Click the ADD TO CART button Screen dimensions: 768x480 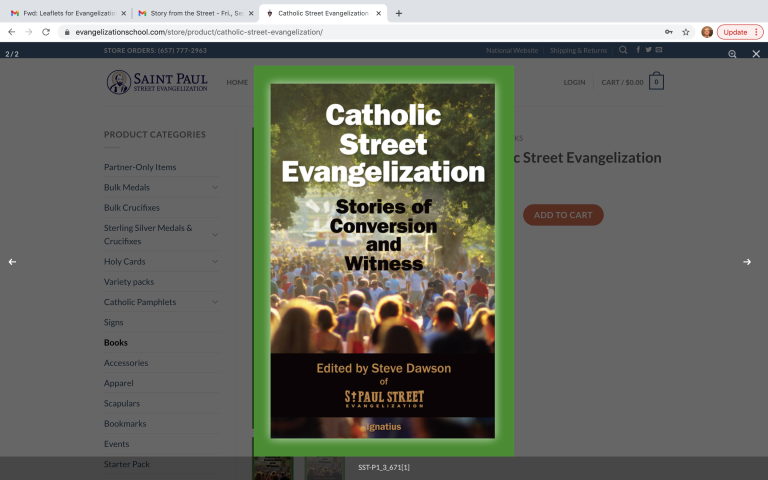pyautogui.click(x=563, y=215)
